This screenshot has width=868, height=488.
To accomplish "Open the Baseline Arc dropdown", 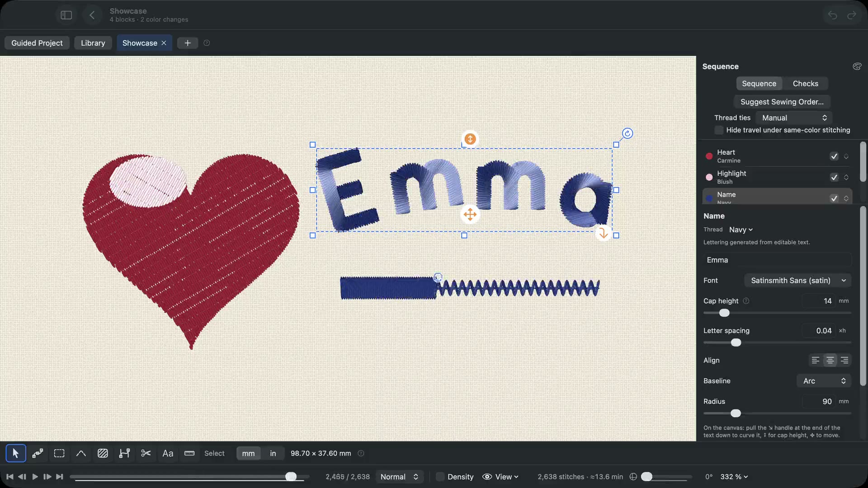I will pyautogui.click(x=824, y=380).
